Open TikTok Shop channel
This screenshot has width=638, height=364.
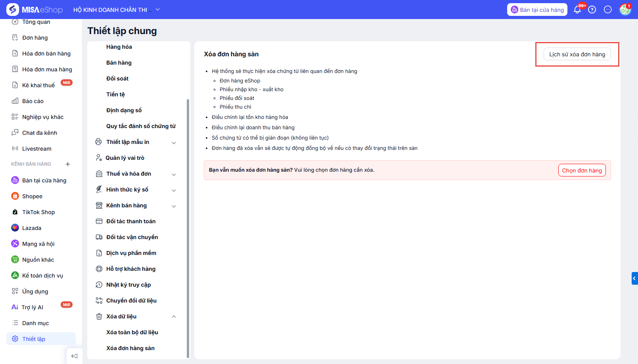click(x=38, y=212)
